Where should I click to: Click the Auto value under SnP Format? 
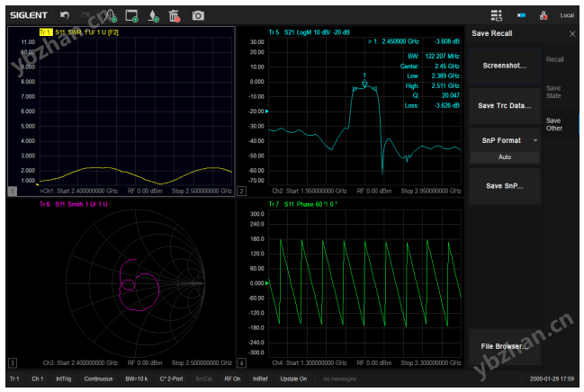505,157
